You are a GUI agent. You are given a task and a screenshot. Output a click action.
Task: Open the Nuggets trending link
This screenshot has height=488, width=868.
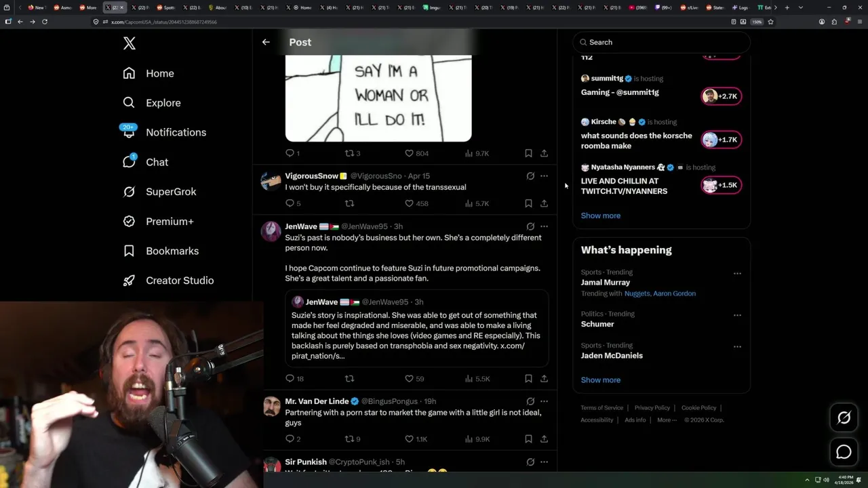(x=637, y=293)
